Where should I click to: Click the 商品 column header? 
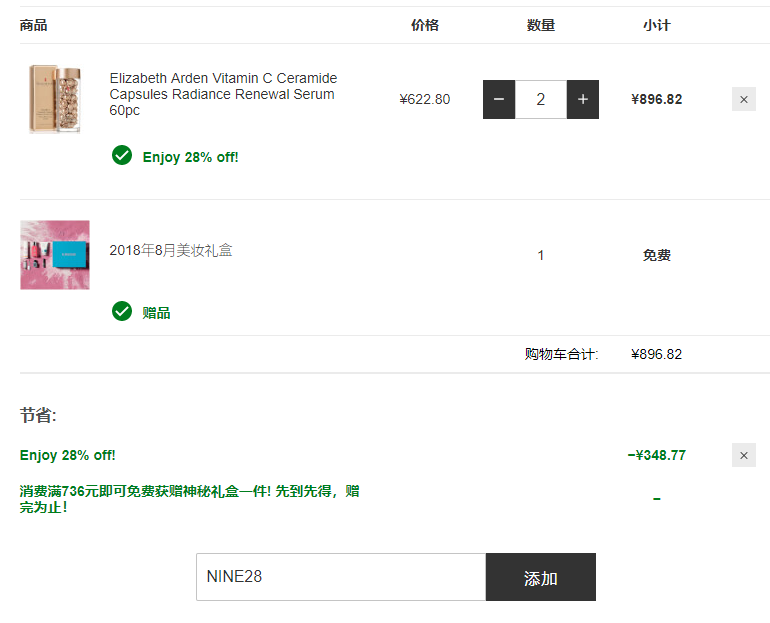click(33, 25)
